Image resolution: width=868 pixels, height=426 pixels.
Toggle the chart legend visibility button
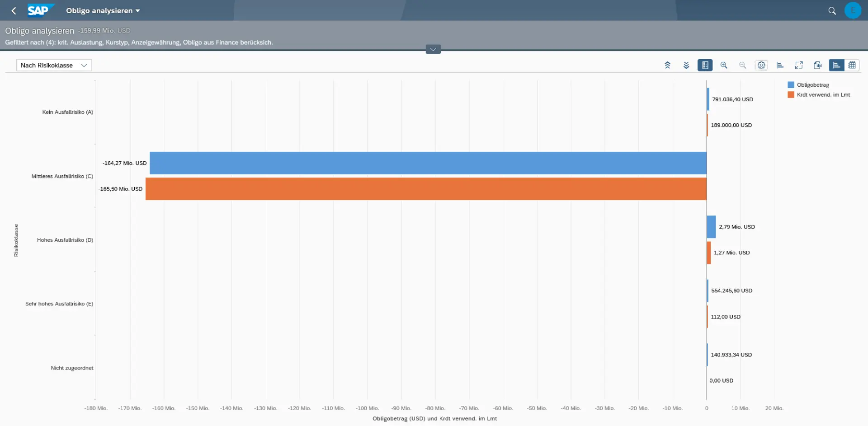[x=705, y=65]
